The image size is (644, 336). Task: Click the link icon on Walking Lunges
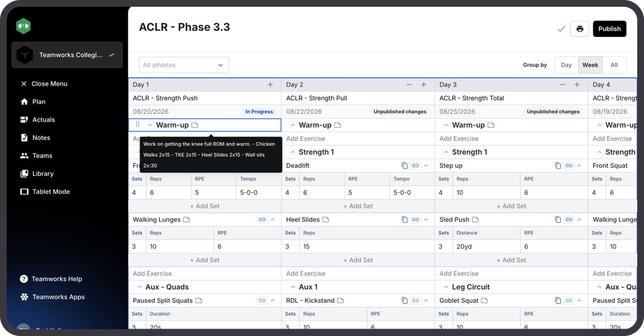click(262, 219)
